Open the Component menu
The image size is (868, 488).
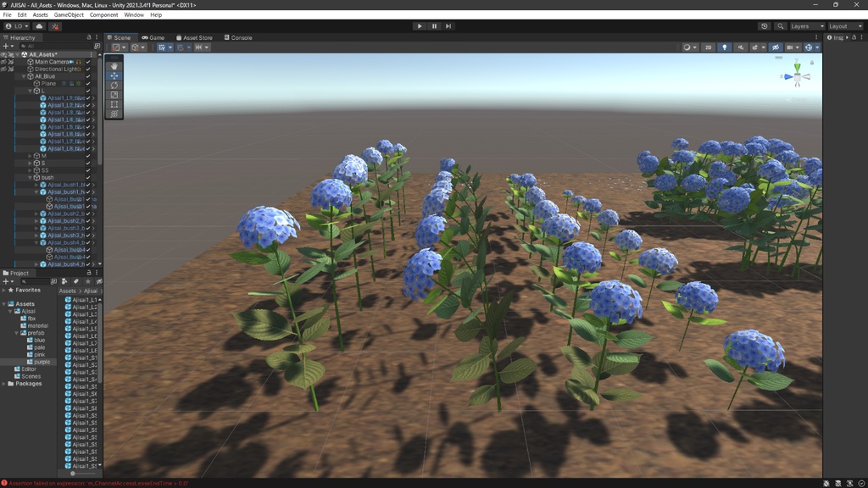[103, 15]
